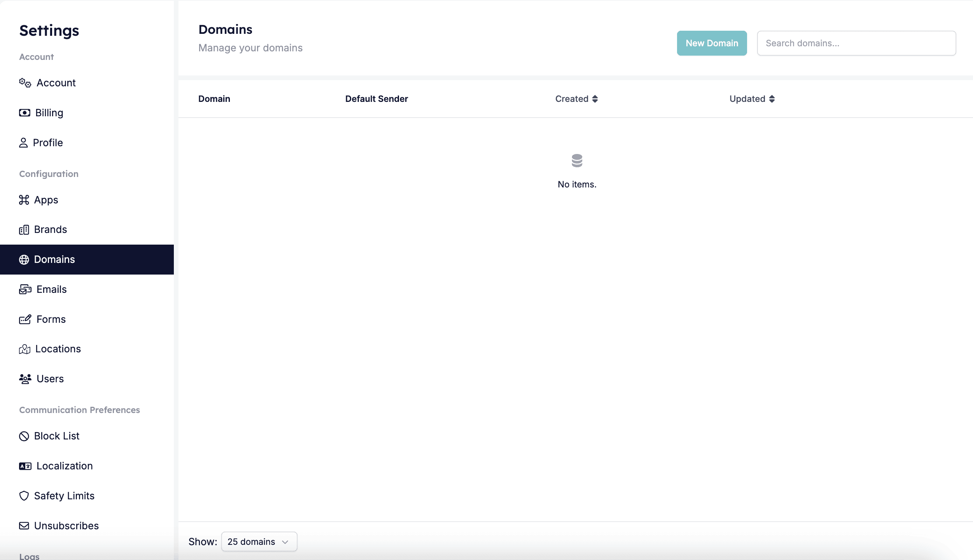Click the 'No items.' message
Image resolution: width=973 pixels, height=560 pixels.
coord(577,184)
